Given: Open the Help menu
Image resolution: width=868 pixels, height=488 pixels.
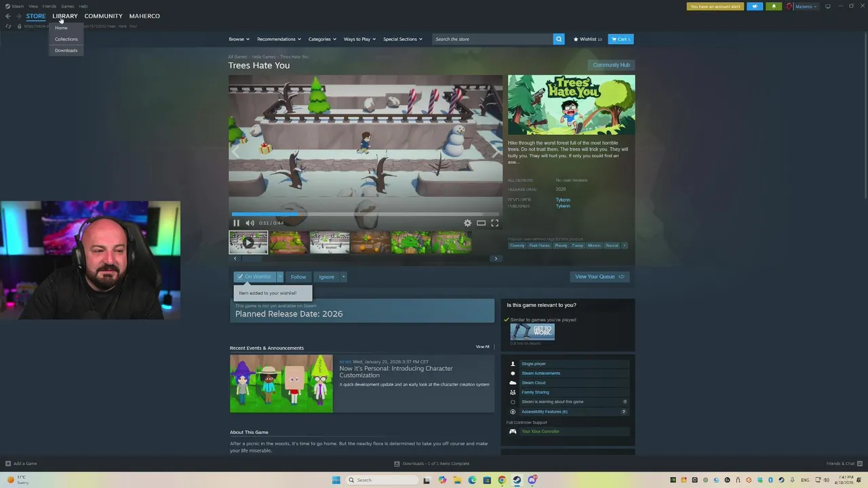Looking at the screenshot, I should pos(83,6).
